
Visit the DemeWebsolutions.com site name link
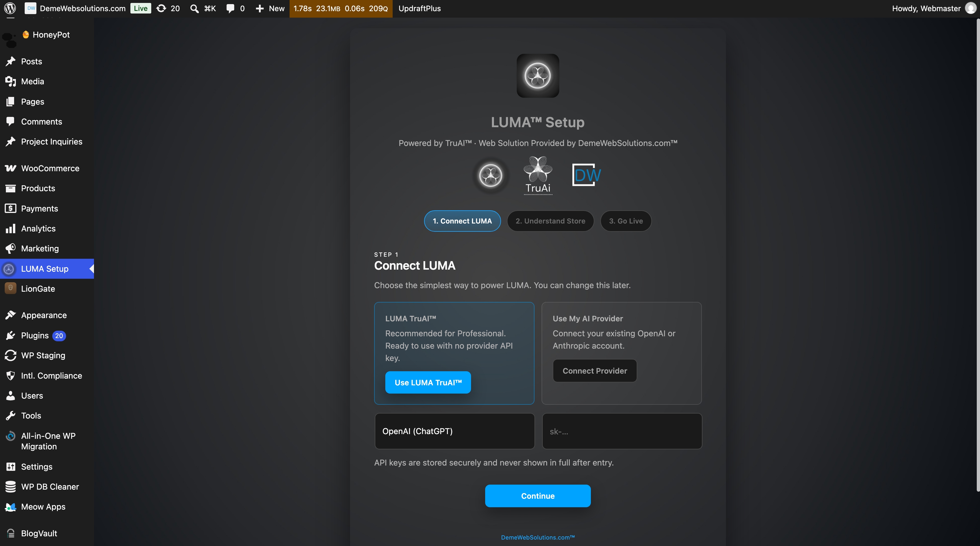(83, 9)
